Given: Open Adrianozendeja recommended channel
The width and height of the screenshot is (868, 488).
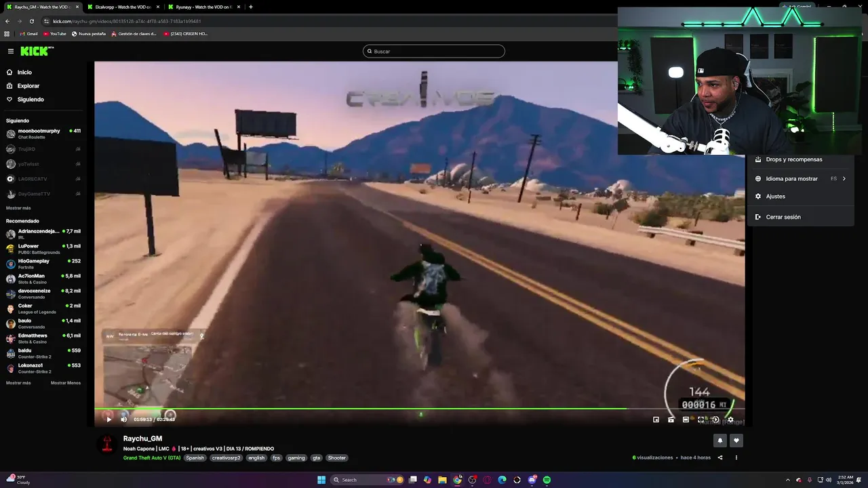Looking at the screenshot, I should coord(43,234).
